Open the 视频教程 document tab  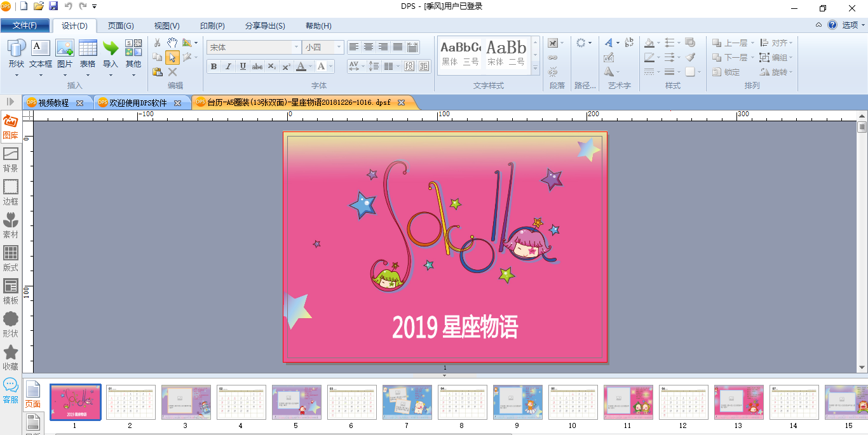tap(53, 102)
